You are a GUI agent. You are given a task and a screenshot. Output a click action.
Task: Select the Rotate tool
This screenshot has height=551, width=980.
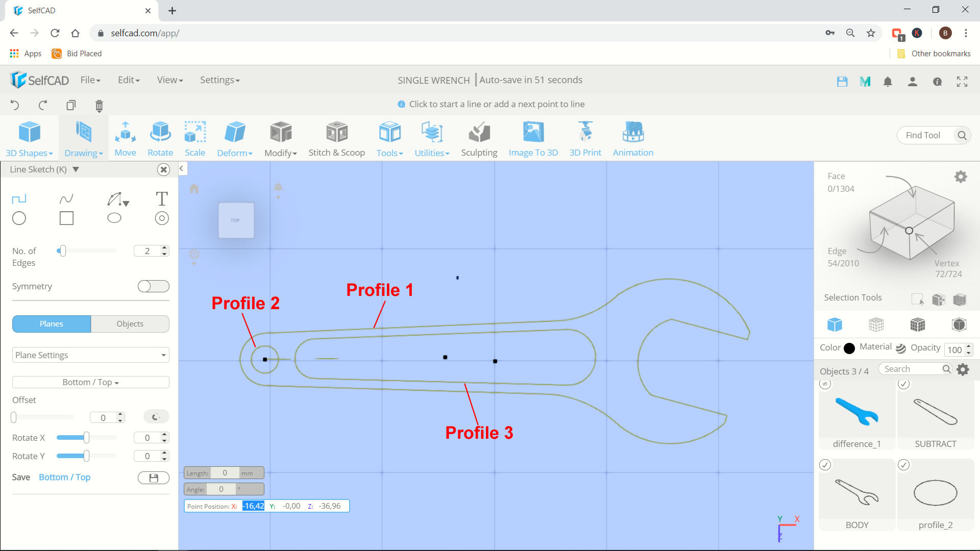[160, 138]
